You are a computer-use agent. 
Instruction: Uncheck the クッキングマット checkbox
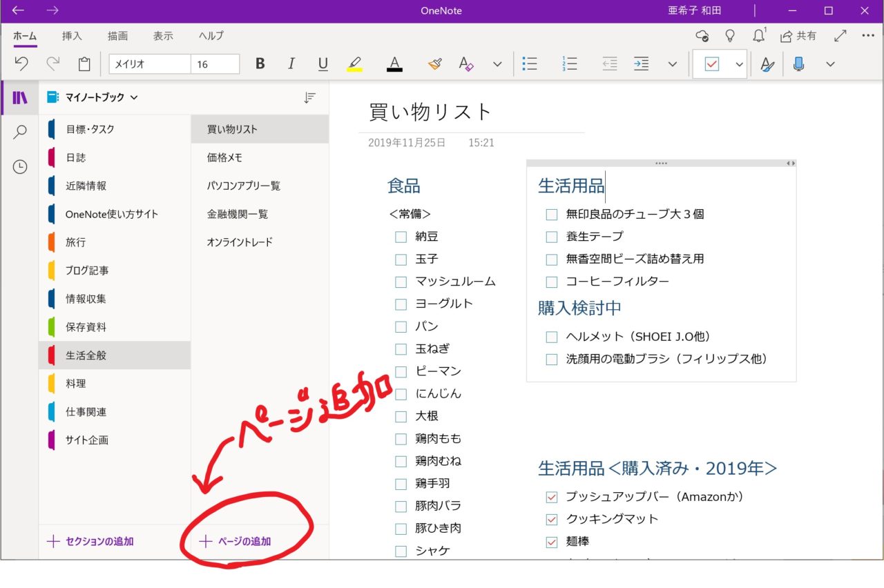pyautogui.click(x=551, y=519)
